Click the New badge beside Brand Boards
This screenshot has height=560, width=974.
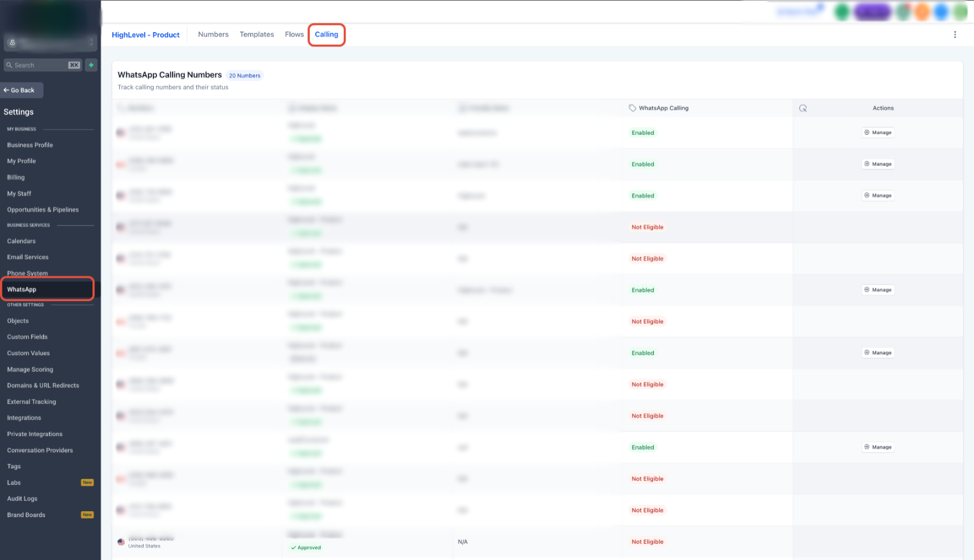tap(87, 515)
